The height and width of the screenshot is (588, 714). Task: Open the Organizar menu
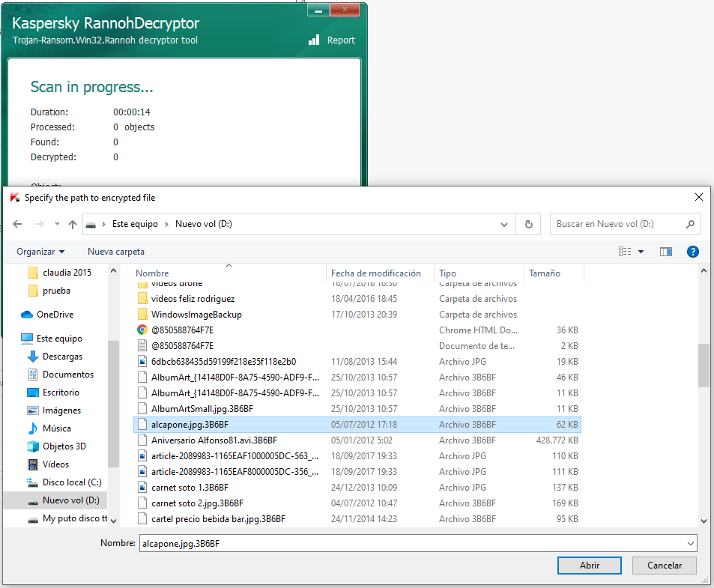tap(40, 252)
